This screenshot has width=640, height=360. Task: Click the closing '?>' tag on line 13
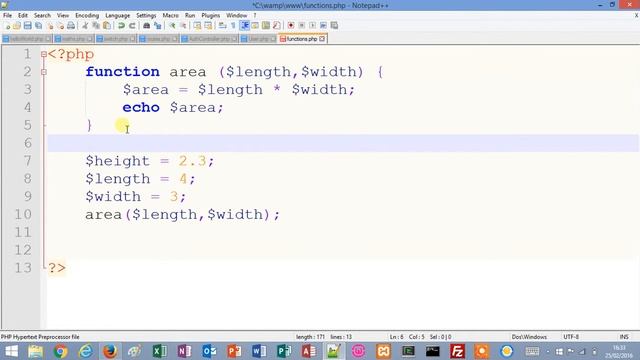(x=57, y=268)
